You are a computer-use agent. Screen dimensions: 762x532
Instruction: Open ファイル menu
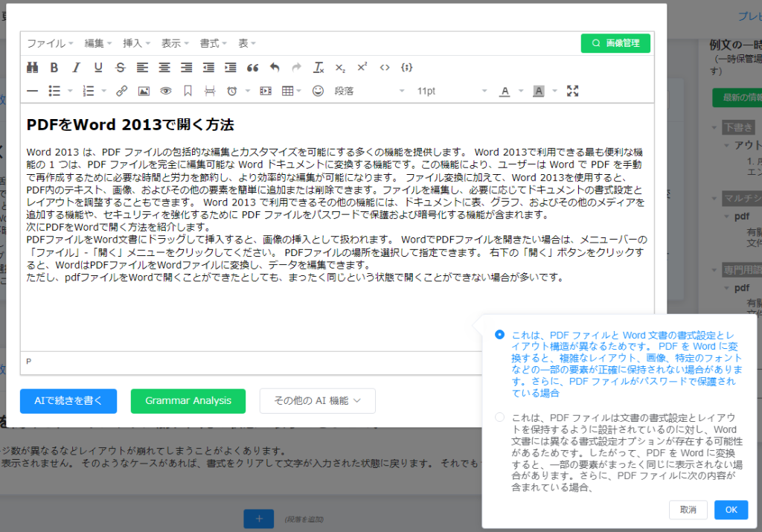[x=50, y=43]
